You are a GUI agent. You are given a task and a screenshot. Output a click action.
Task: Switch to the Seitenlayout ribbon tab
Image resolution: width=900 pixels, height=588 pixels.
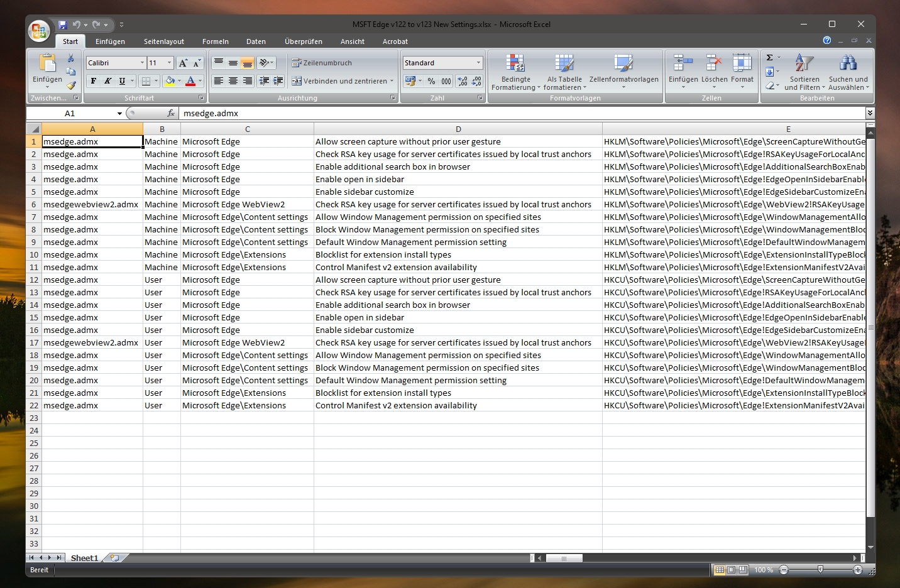pyautogui.click(x=164, y=41)
